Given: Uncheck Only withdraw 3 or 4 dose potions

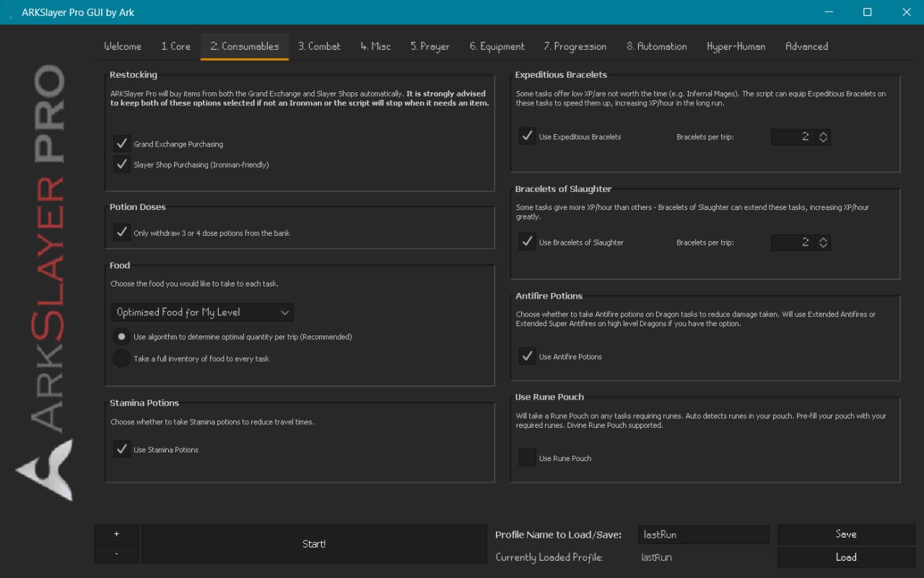Looking at the screenshot, I should click(121, 232).
